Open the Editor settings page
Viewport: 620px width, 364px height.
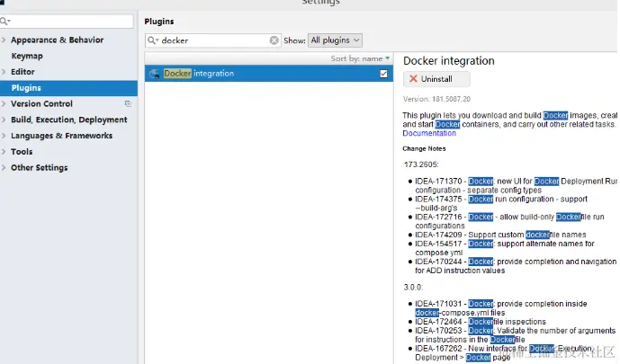point(22,72)
